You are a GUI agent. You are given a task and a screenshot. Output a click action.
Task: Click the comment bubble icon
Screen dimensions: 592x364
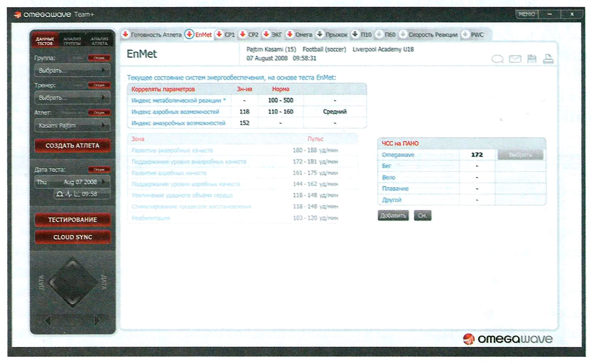498,59
